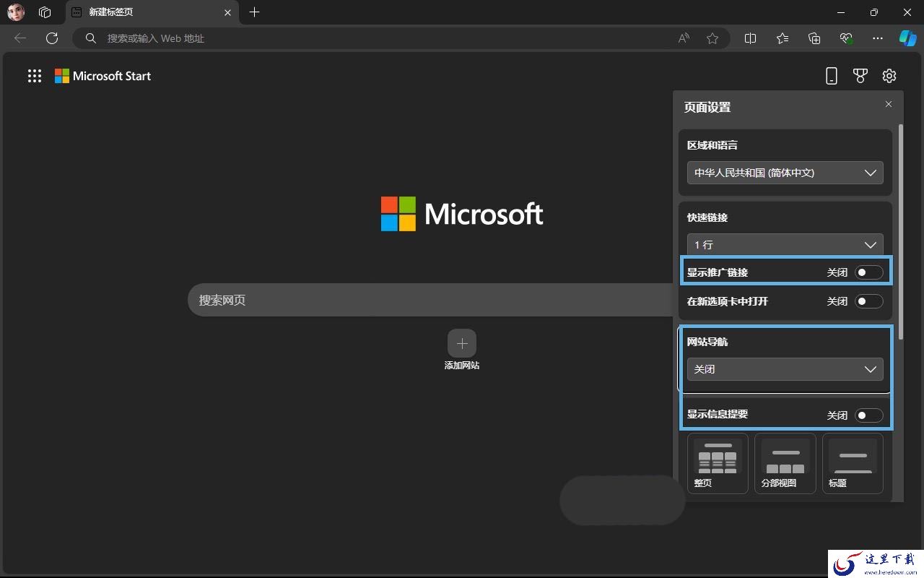
Task: Click the 添加网站 plus button
Action: (x=462, y=343)
